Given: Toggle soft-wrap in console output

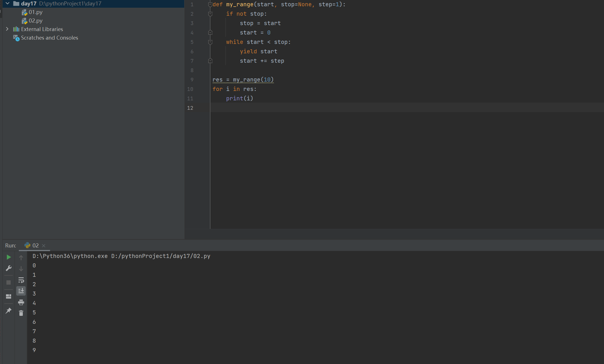Looking at the screenshot, I should pos(21,280).
